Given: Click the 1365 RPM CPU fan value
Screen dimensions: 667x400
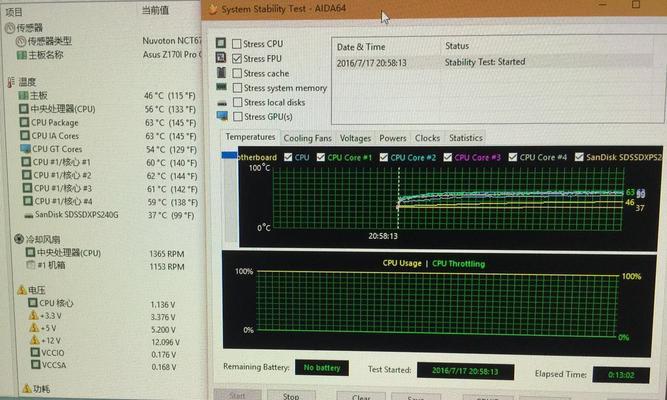Looking at the screenshot, I should [x=167, y=254].
